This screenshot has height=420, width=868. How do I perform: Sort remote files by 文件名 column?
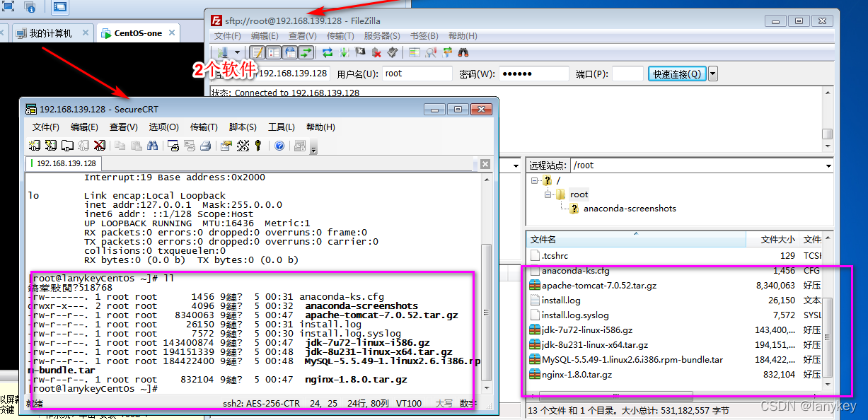pos(637,240)
